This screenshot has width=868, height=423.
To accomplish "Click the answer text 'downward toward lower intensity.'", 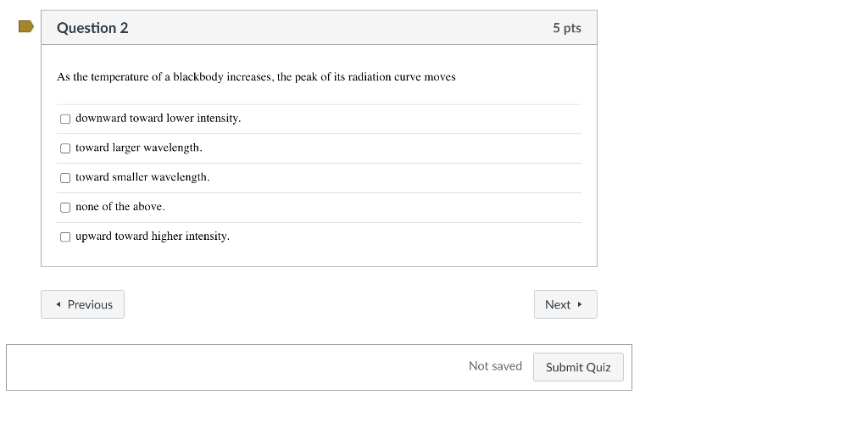I will [x=159, y=119].
